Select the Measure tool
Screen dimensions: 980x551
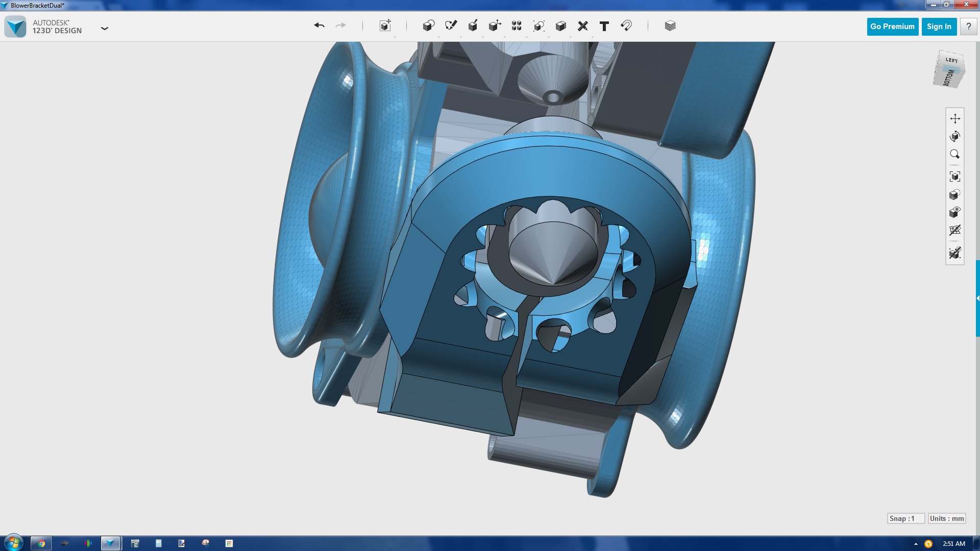click(x=582, y=26)
